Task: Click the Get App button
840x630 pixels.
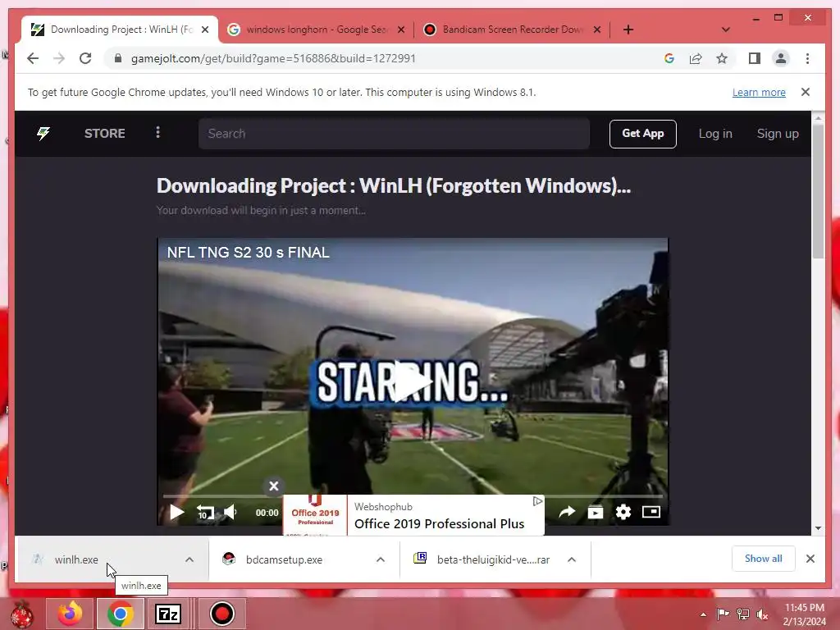Action: (643, 134)
